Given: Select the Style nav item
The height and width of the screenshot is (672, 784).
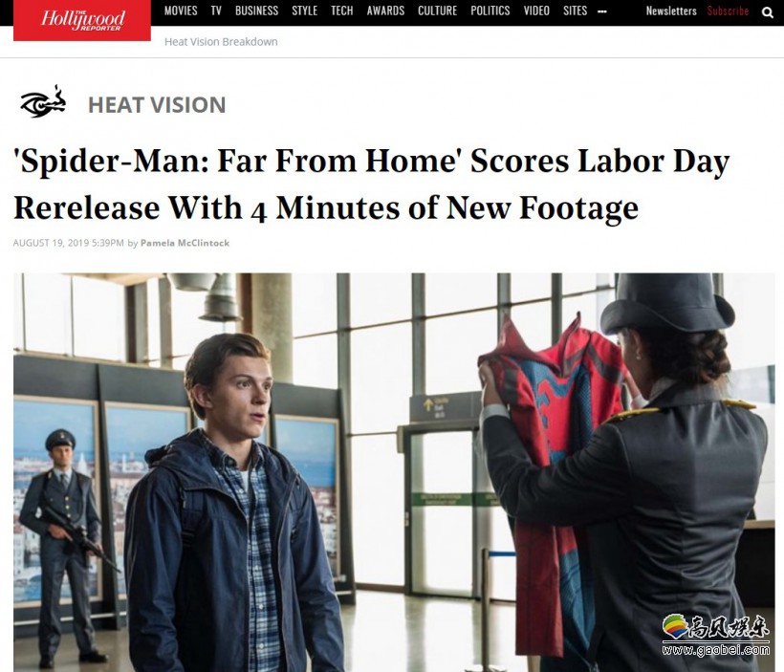Looking at the screenshot, I should click(304, 11).
